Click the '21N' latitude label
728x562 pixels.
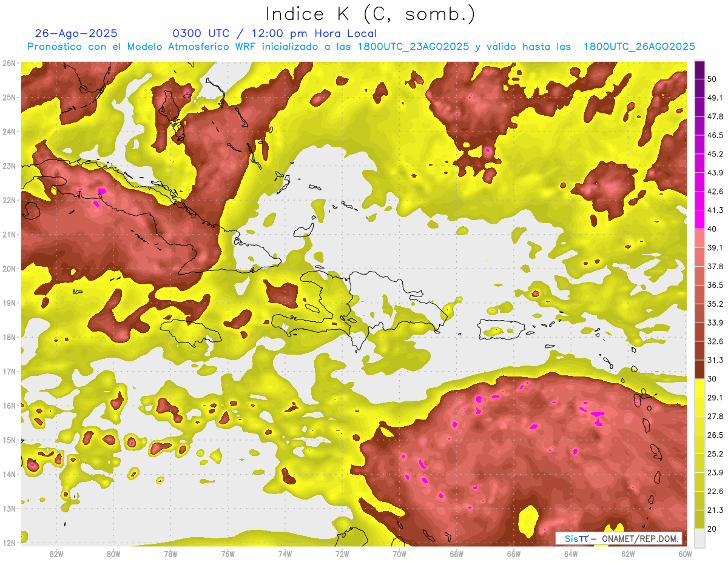9,235
